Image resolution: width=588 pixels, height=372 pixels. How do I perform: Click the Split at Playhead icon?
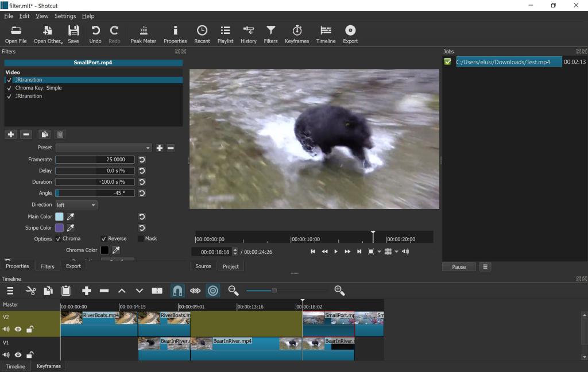pos(157,291)
